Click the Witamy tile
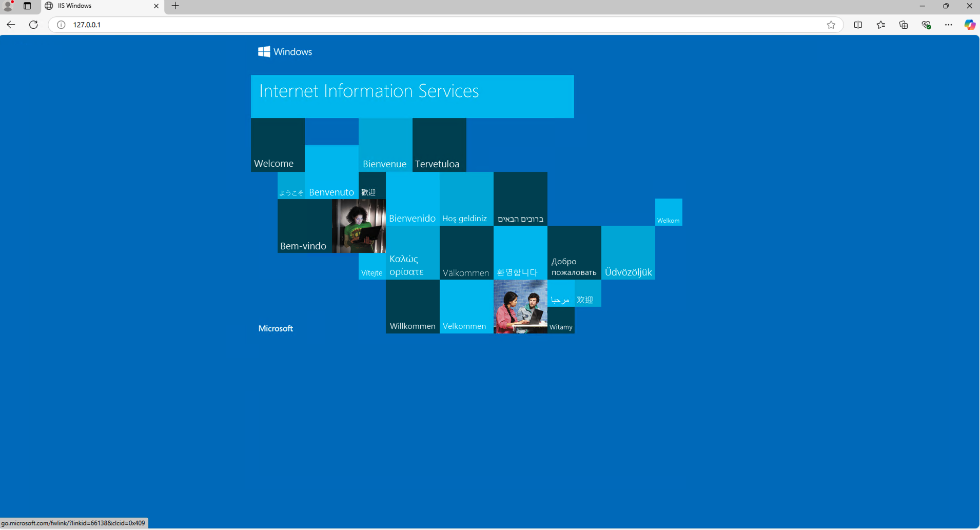This screenshot has width=980, height=530. coord(561,320)
